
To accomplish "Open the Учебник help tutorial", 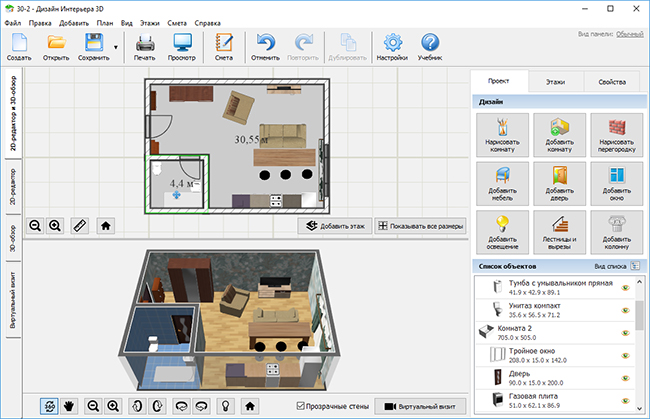I will tap(430, 47).
